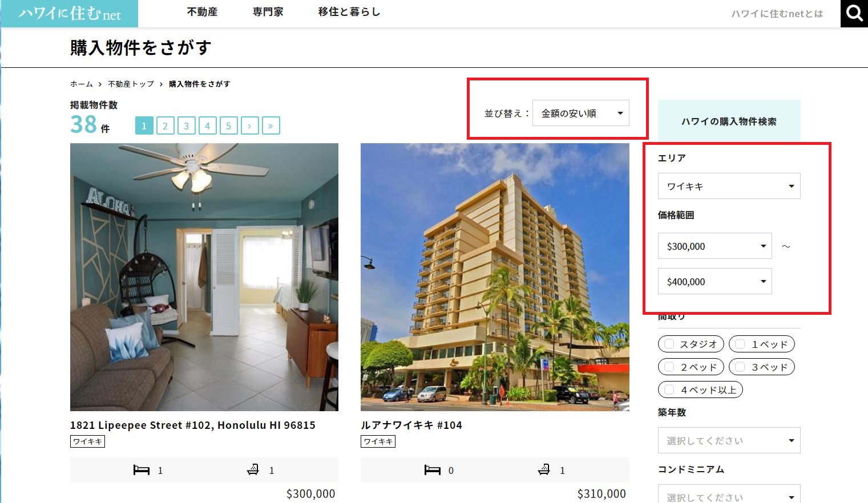Open the search magnifier icon
This screenshot has width=868, height=503.
[x=854, y=13]
